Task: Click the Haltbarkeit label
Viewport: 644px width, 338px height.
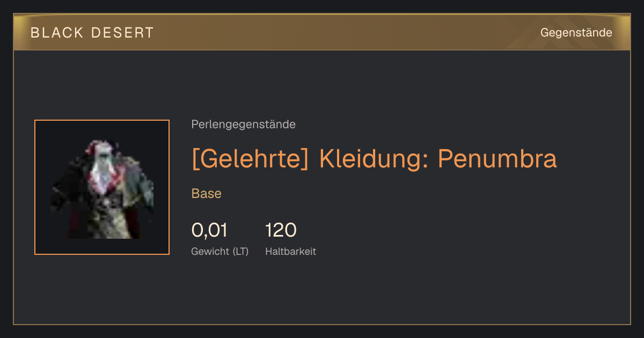Action: click(x=290, y=251)
